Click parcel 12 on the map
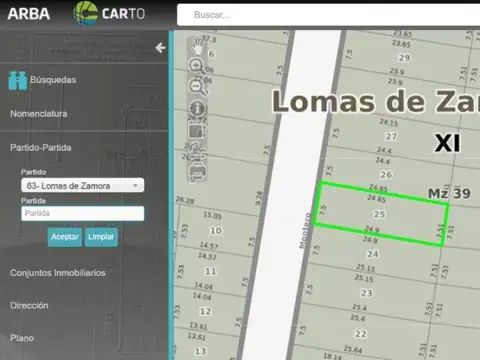The image size is (480, 360). (x=205, y=311)
